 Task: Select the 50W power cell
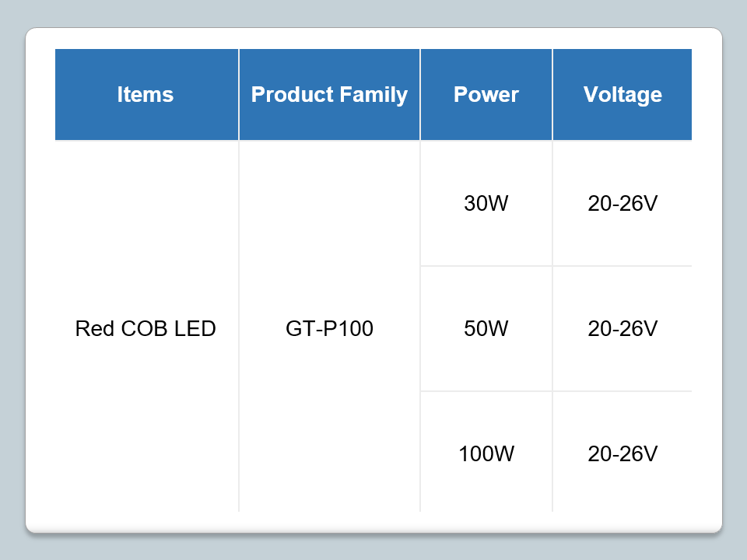tap(486, 329)
